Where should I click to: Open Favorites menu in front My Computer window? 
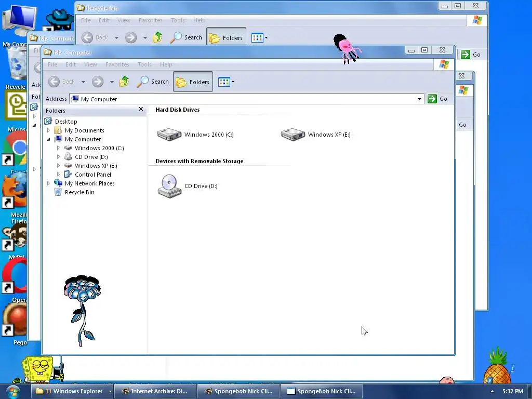(117, 64)
